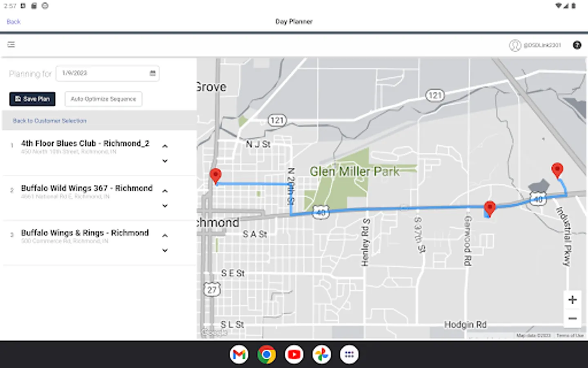Click the Planning for date input field
The width and height of the screenshot is (588, 368).
point(107,73)
